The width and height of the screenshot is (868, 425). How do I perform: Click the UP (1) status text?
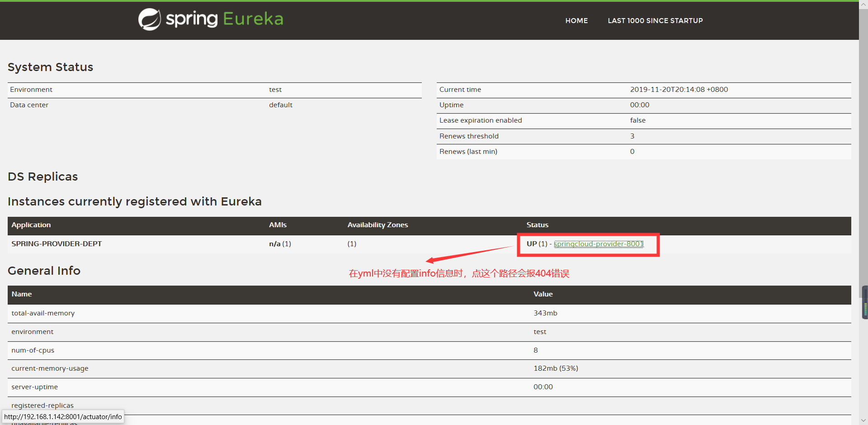tap(537, 244)
